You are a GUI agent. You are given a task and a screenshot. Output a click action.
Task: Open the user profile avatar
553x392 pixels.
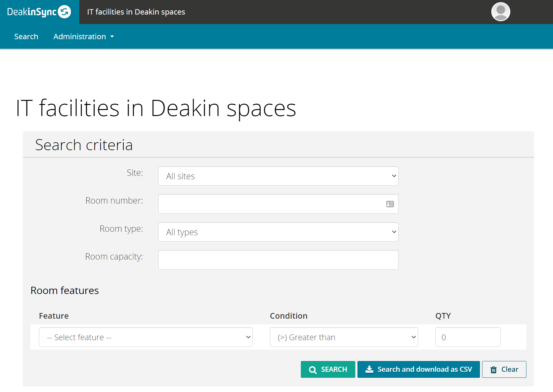(x=500, y=12)
